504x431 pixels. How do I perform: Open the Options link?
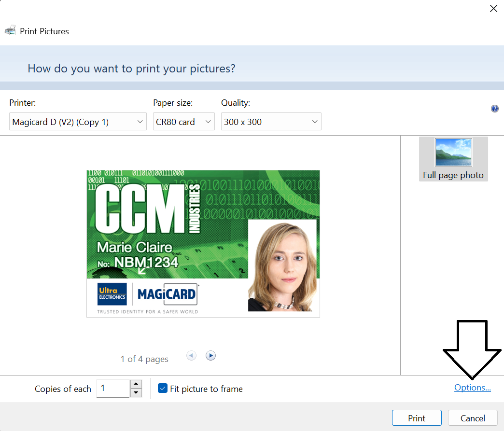(x=472, y=388)
